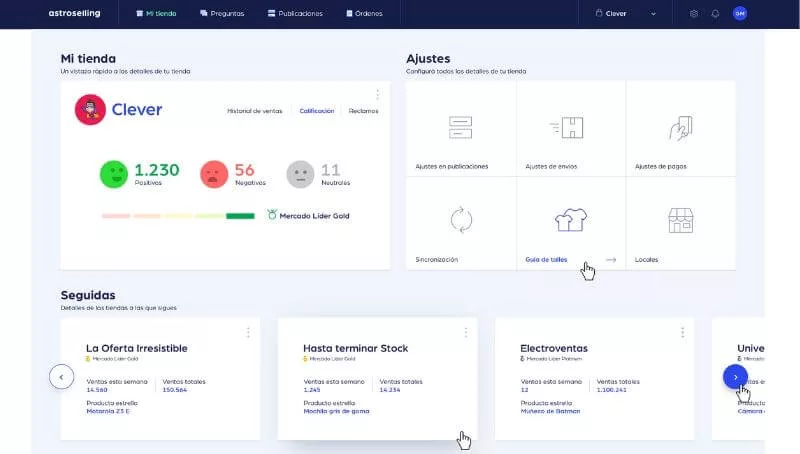The width and height of the screenshot is (800, 454).
Task: Open the Órdenes tab
Action: click(364, 14)
